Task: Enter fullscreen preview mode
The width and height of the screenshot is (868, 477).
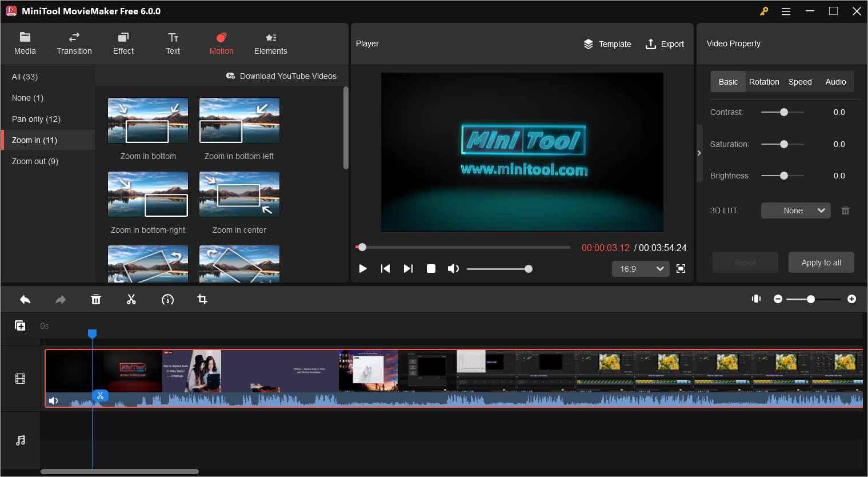Action: (x=681, y=269)
